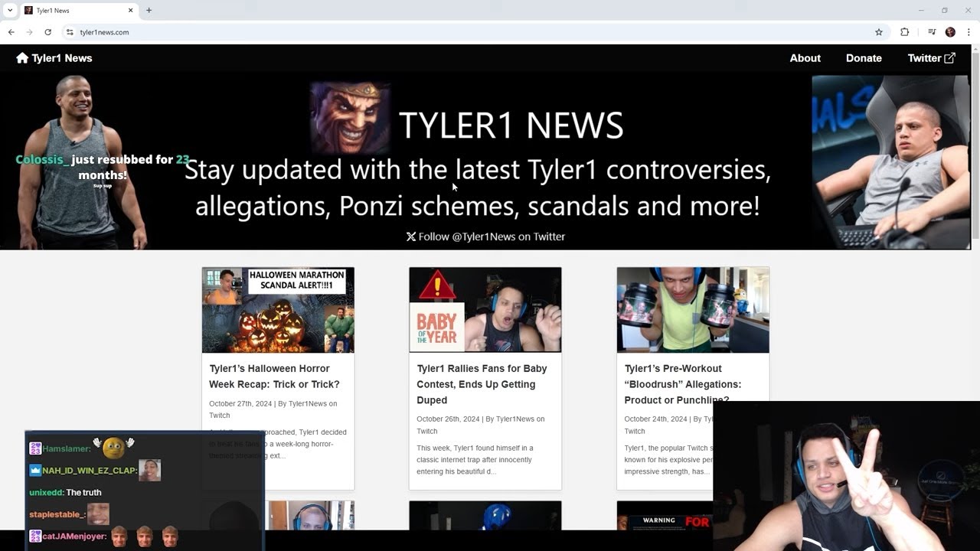Open the media control icon in toolbar

(932, 32)
